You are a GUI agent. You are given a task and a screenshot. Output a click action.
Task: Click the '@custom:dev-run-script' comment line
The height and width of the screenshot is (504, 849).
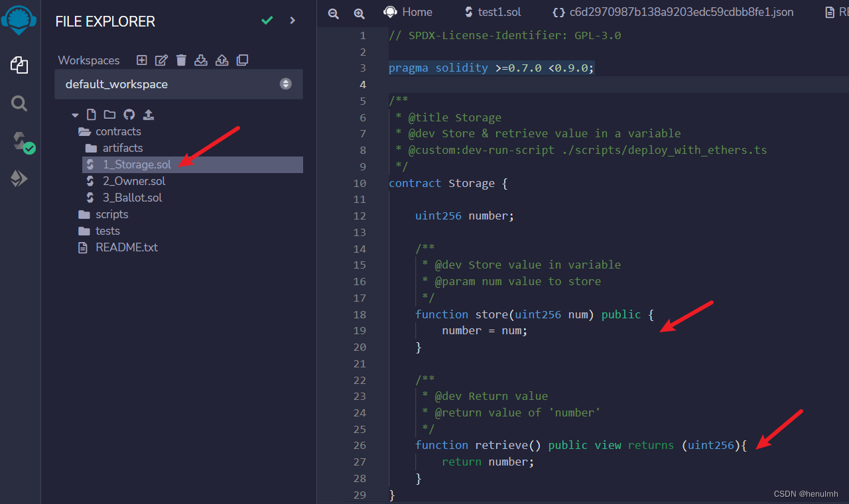tap(581, 150)
